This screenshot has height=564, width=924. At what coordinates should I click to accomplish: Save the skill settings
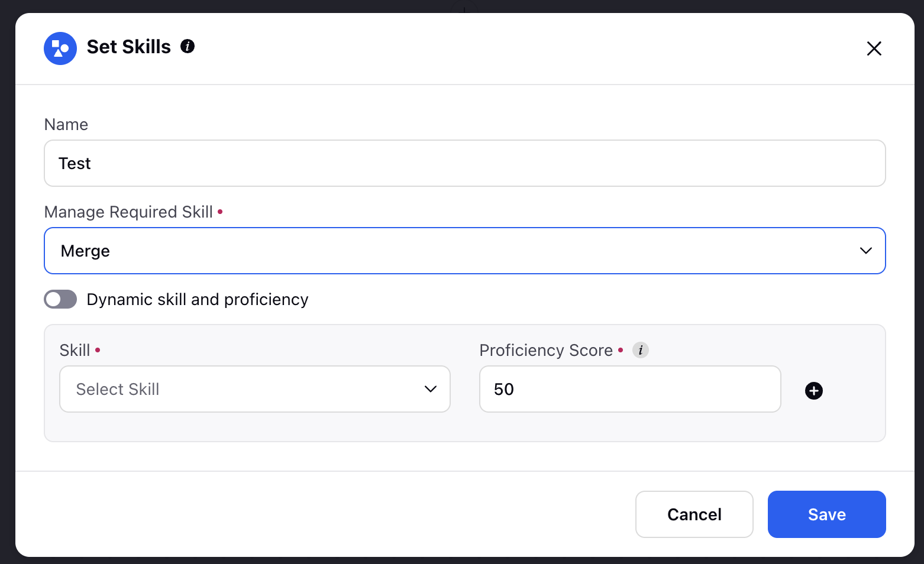(x=826, y=514)
